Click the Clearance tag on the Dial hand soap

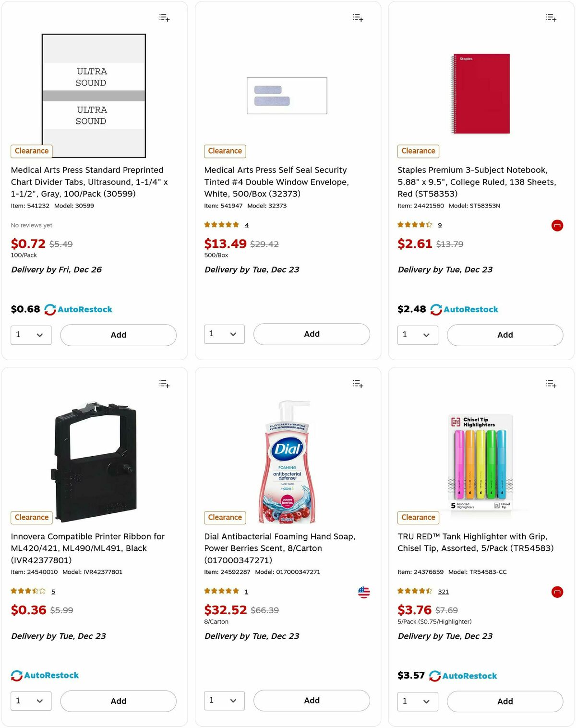click(225, 517)
